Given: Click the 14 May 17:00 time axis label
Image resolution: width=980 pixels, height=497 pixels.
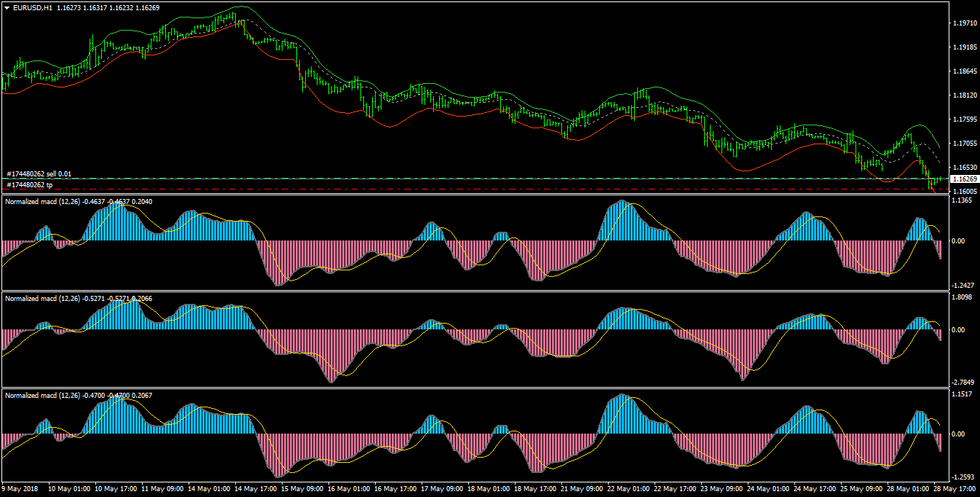Looking at the screenshot, I should tap(256, 489).
